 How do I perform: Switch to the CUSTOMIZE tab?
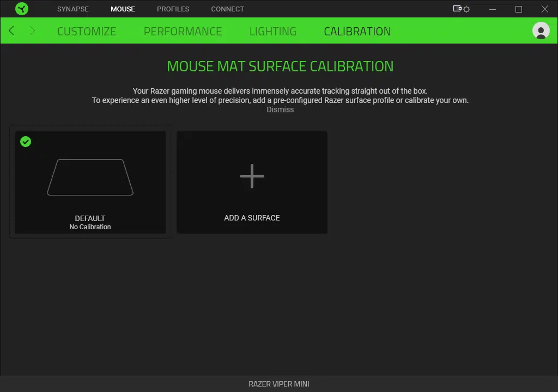[87, 31]
